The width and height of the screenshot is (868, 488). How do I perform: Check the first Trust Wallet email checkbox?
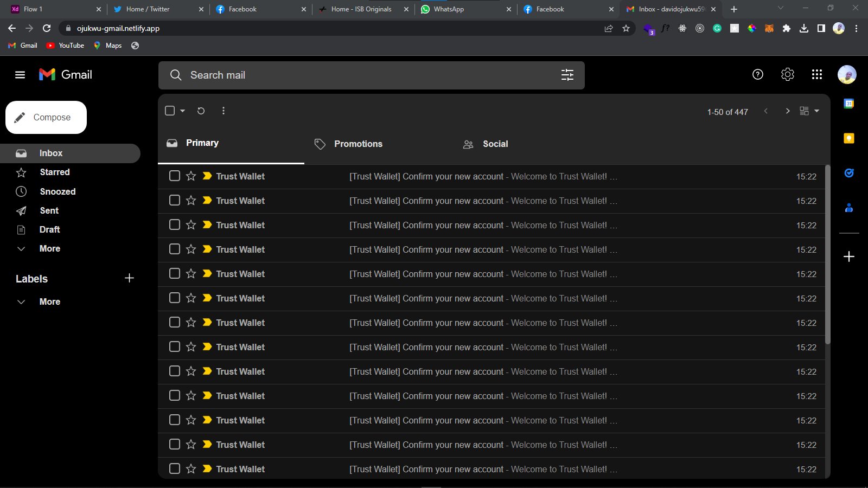pyautogui.click(x=175, y=176)
